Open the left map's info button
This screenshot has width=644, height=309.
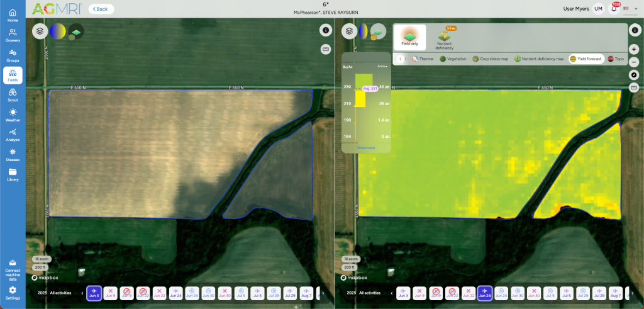pyautogui.click(x=326, y=30)
